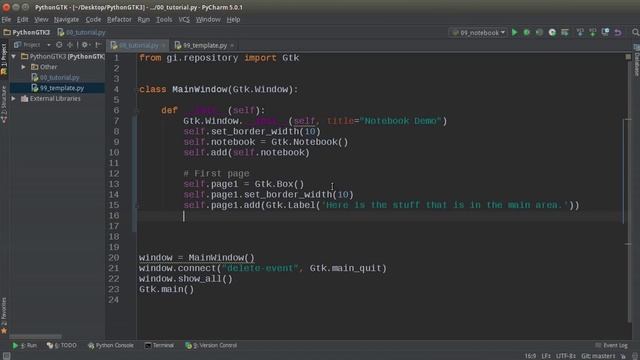This screenshot has height=360, width=640.
Task: Click the Collapse All icon in Project panel
Action: coord(70,45)
